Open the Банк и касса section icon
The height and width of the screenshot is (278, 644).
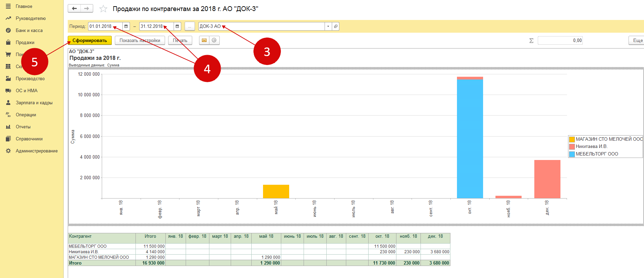coord(8,30)
